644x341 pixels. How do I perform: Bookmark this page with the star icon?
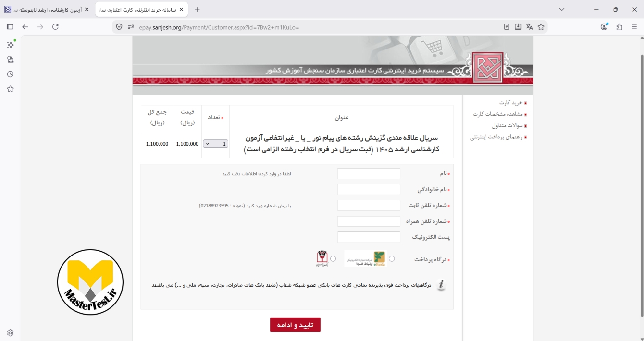[x=541, y=27]
